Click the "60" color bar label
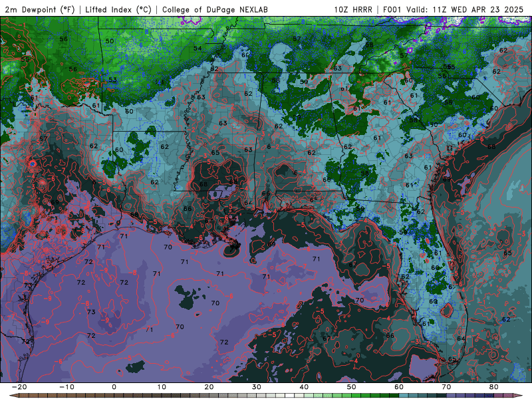532x399 pixels. point(399,387)
